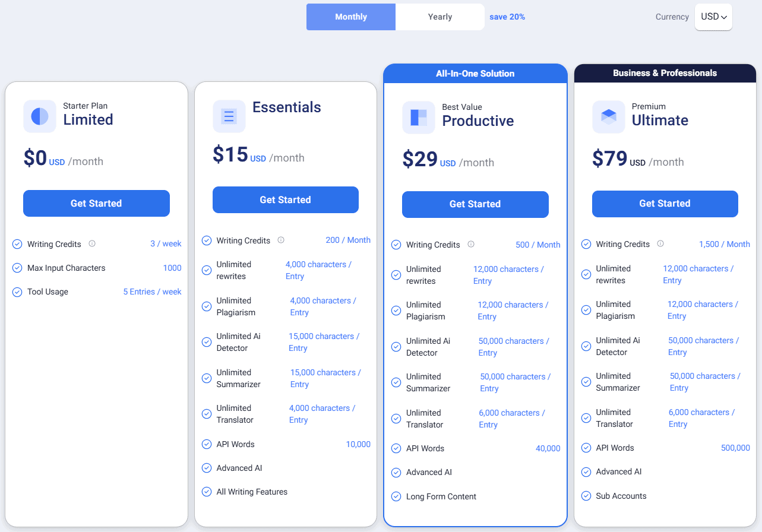Click 'Sub Accounts' feature text

[x=621, y=496]
